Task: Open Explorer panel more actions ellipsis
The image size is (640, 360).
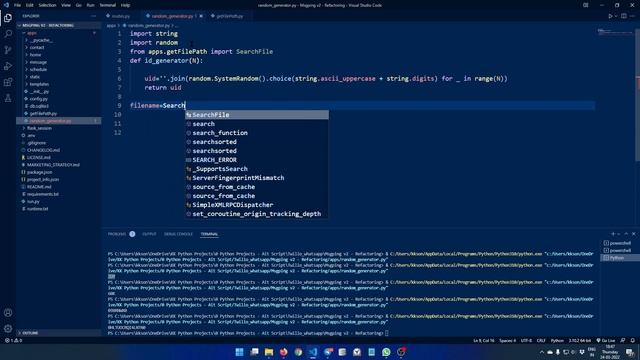Action: tap(93, 16)
